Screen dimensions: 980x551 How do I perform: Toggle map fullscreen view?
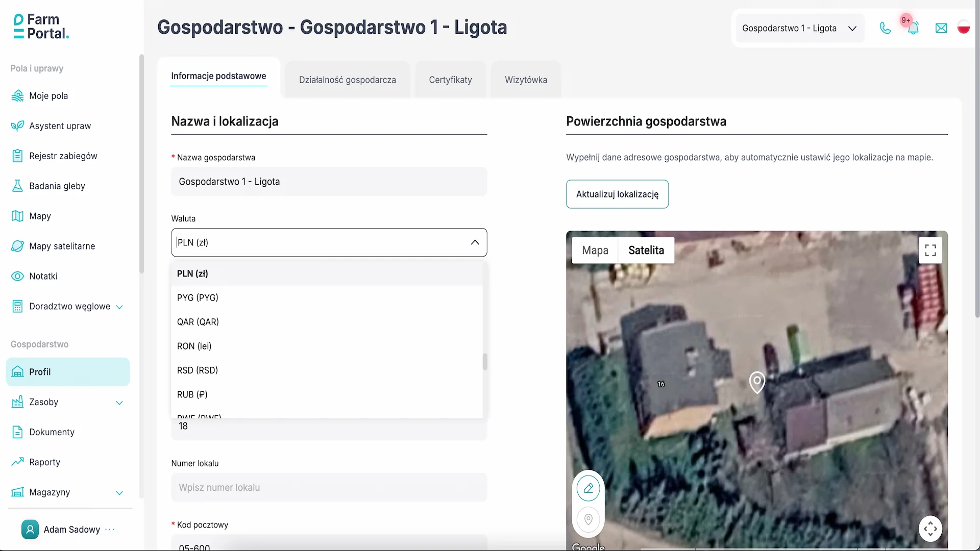[930, 251]
